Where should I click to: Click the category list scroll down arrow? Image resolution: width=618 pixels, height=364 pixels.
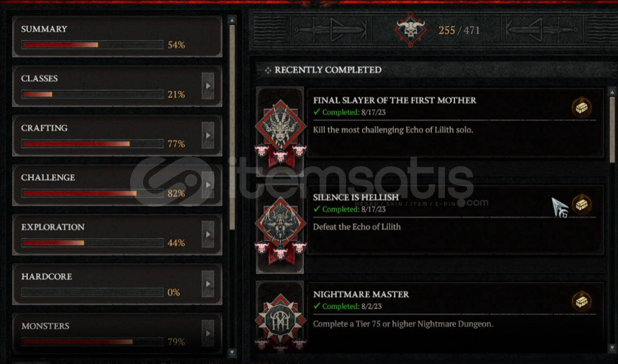[232, 352]
